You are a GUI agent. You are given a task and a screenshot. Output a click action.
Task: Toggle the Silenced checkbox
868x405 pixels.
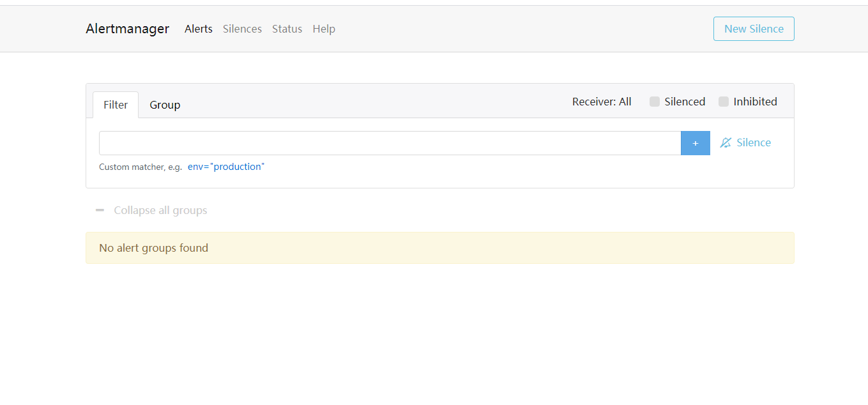point(655,102)
